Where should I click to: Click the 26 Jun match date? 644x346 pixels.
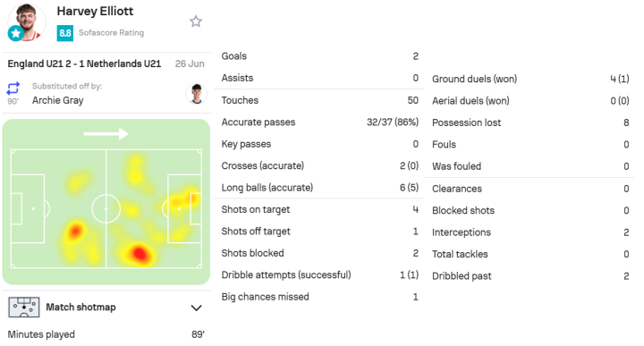click(190, 63)
